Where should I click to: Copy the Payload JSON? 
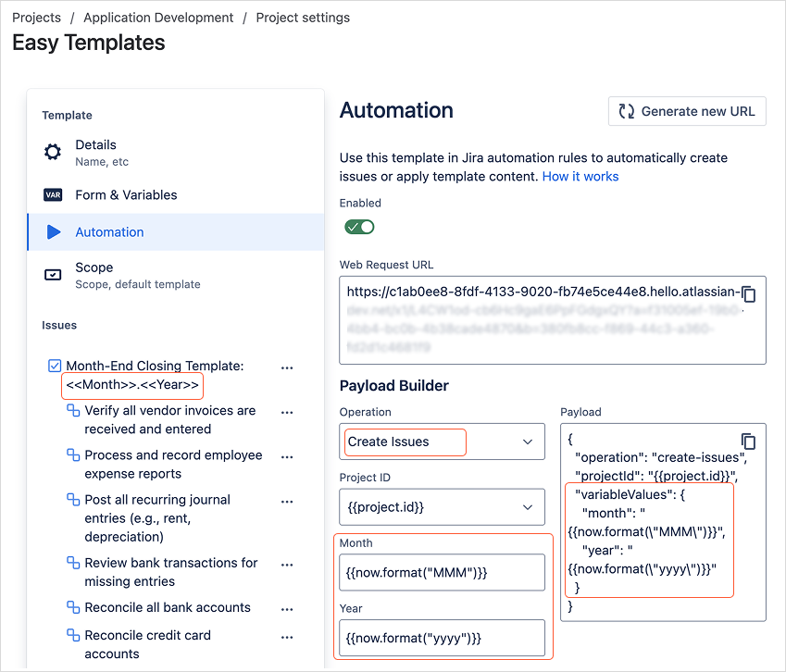point(749,442)
